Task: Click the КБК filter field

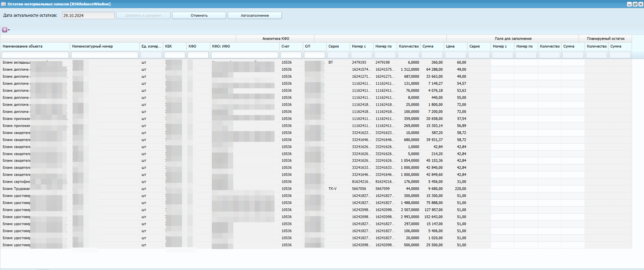Action: pyautogui.click(x=175, y=55)
